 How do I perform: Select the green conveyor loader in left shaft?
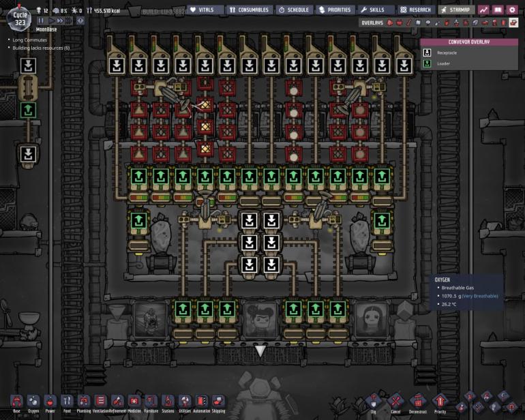28,110
